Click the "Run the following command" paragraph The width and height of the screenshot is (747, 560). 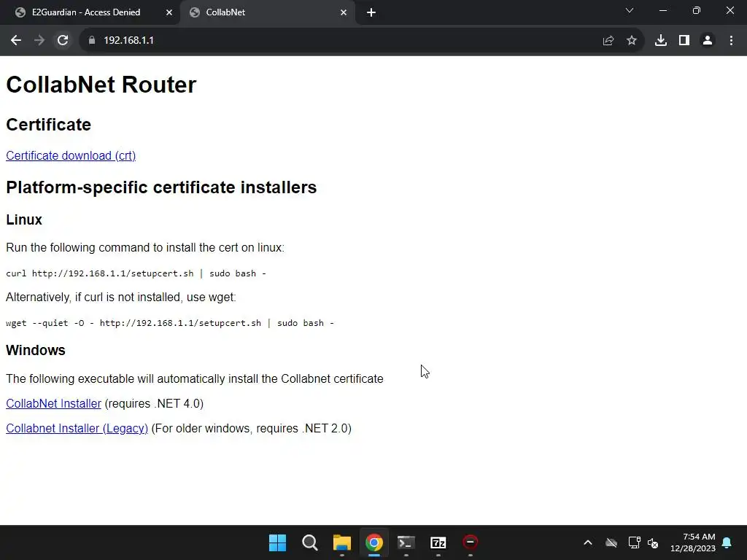(145, 248)
